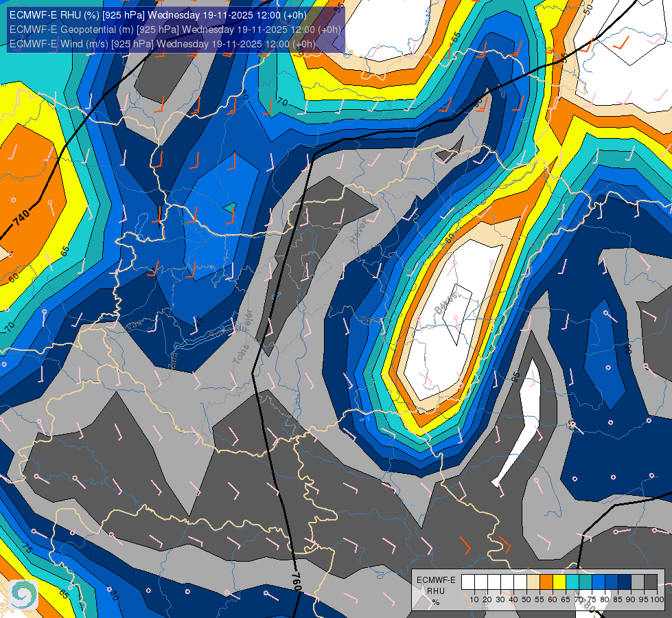
Task: Click the teal 70–75 legend swatch
Action: 586,582
